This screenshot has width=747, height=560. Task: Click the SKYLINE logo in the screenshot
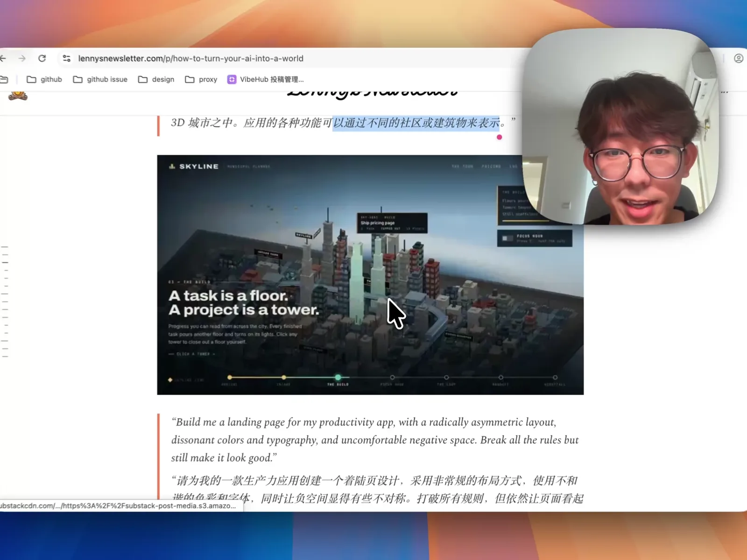194,167
